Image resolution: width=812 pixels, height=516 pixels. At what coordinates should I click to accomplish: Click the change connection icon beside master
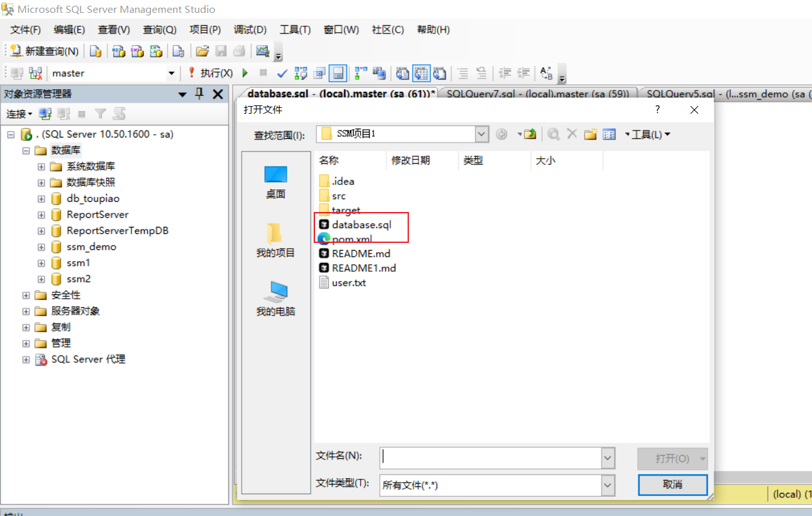36,73
